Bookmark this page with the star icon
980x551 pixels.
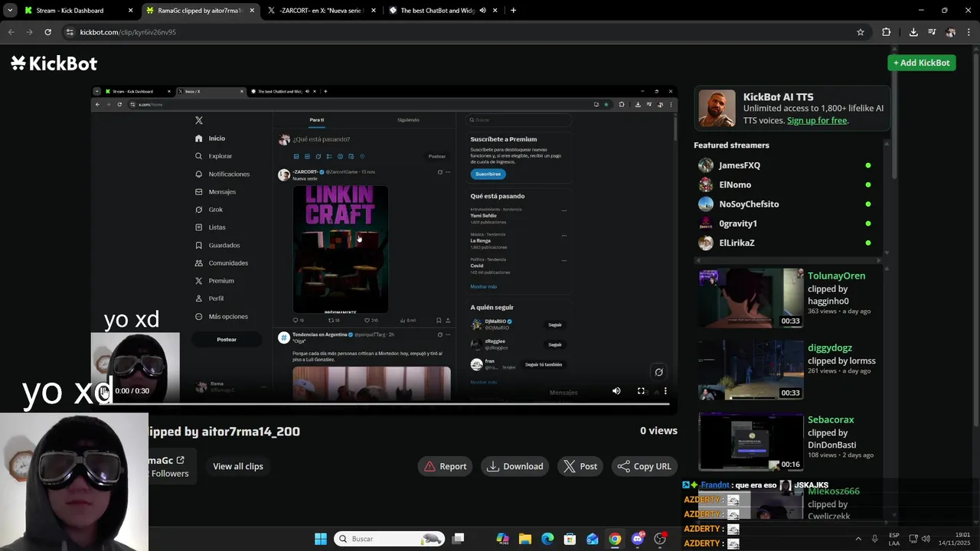pos(861,32)
